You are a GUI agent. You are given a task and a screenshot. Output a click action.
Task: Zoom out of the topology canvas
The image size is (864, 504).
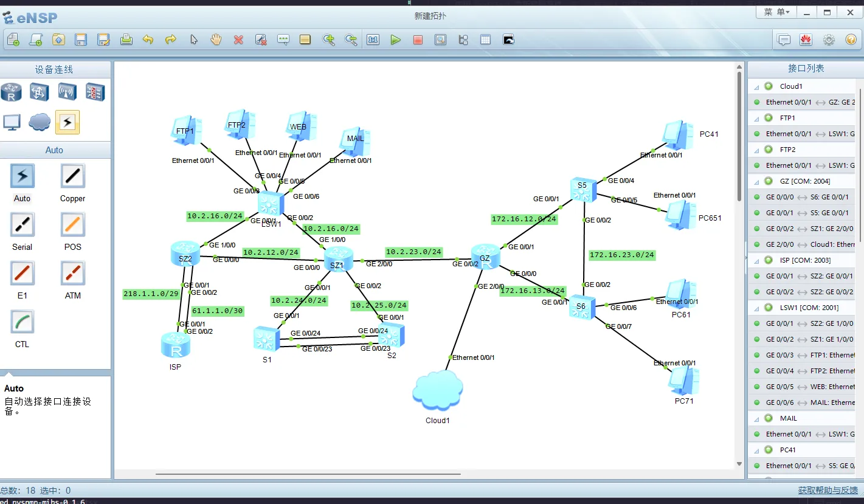(x=351, y=40)
